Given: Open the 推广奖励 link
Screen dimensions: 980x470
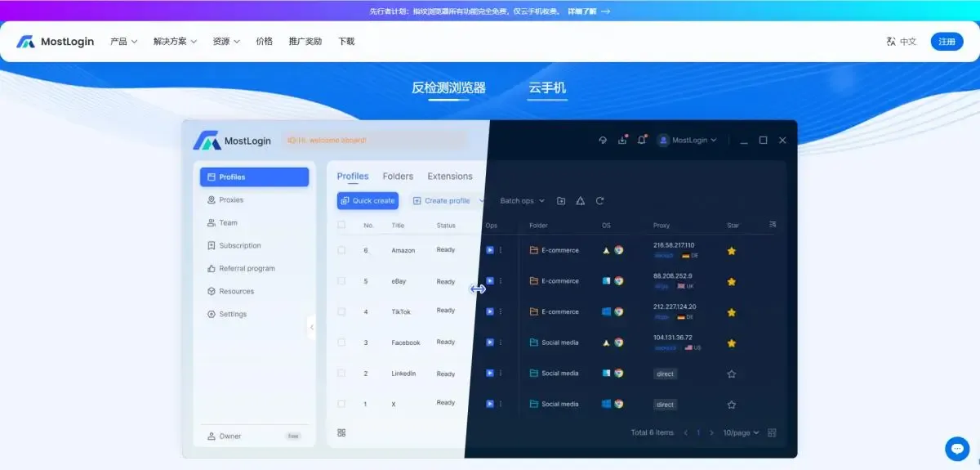Looking at the screenshot, I should tap(305, 42).
